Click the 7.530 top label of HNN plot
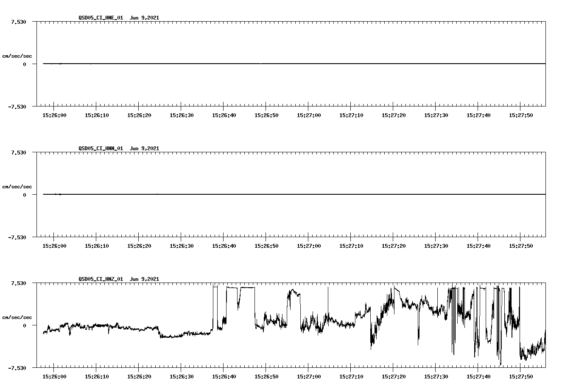Image resolution: width=576 pixels, height=392 pixels. tap(19, 152)
